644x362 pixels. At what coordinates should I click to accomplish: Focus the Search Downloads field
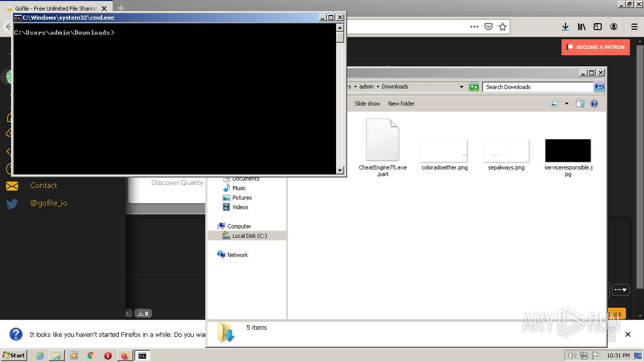pyautogui.click(x=538, y=87)
